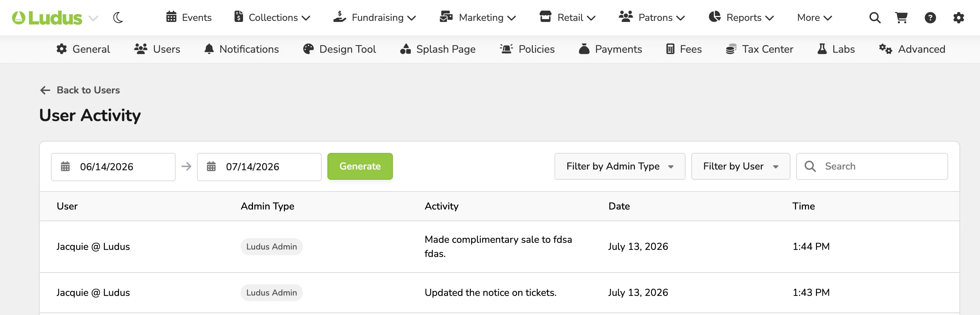
Task: Click the calendar icon in end date field
Action: click(211, 166)
